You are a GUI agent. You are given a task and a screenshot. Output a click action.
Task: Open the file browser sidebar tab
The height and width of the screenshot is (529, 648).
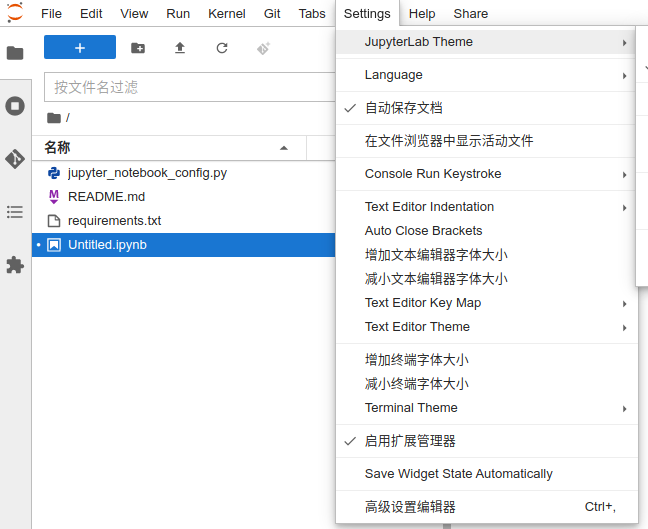(x=15, y=53)
